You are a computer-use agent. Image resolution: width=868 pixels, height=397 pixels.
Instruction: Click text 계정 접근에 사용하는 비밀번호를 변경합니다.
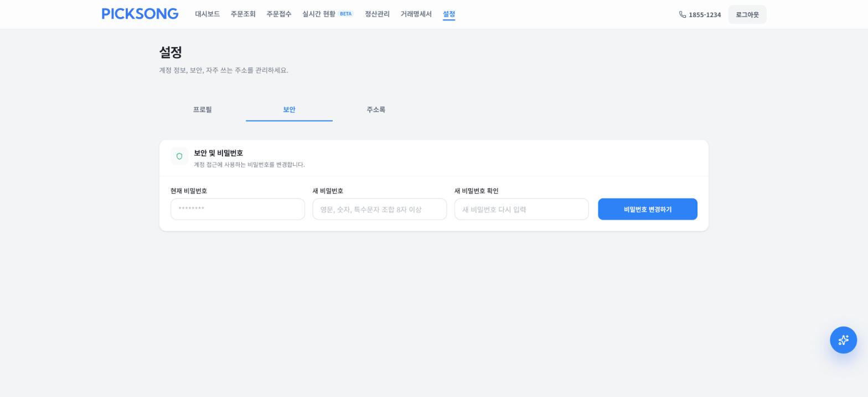point(249,165)
